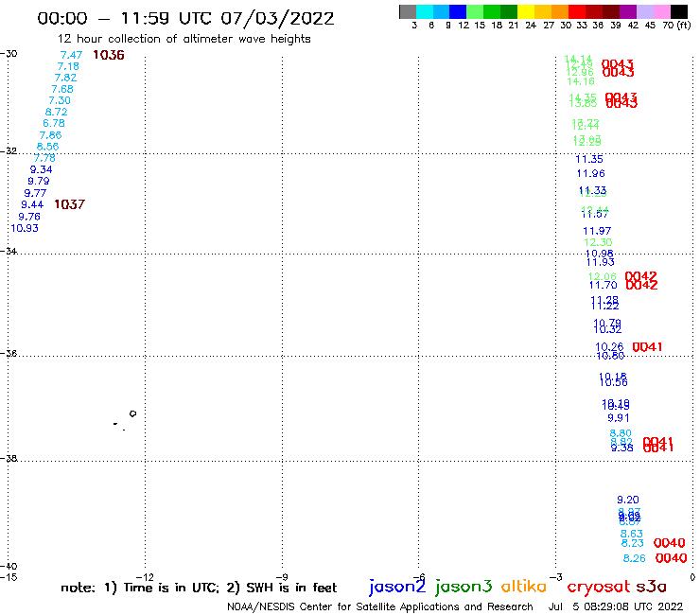Click the -36 latitude axis label

pos(9,353)
